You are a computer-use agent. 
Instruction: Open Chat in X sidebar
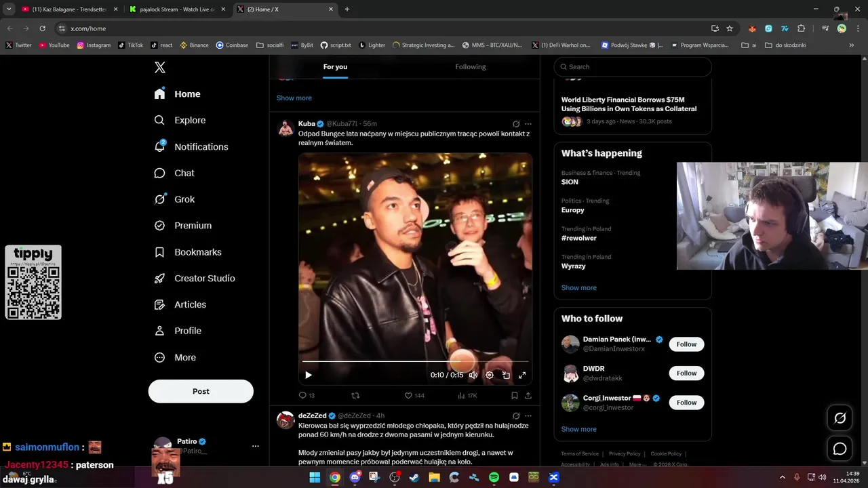[174, 173]
